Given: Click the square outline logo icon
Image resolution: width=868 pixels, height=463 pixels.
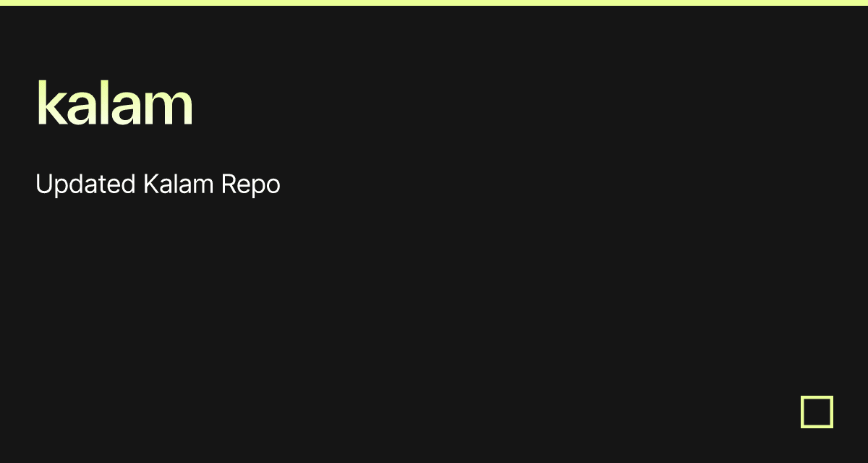Looking at the screenshot, I should (x=817, y=412).
